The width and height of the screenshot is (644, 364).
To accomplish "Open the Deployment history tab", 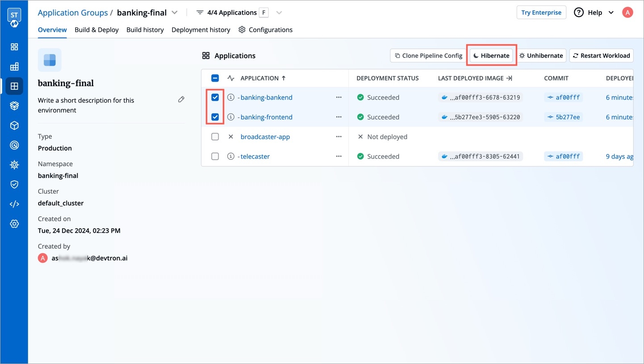I will 201,30.
